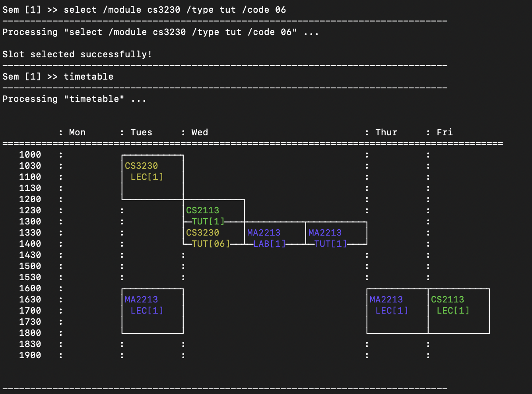This screenshot has height=394, width=532.
Task: Click the 1300 time label
Action: [30, 222]
